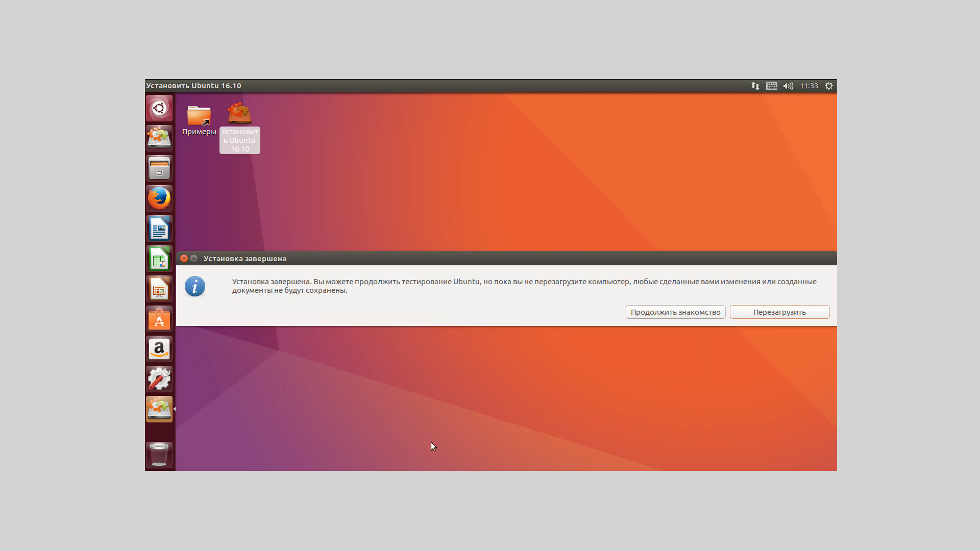980x551 pixels.
Task: Click Продолжить знакомство button
Action: point(675,312)
